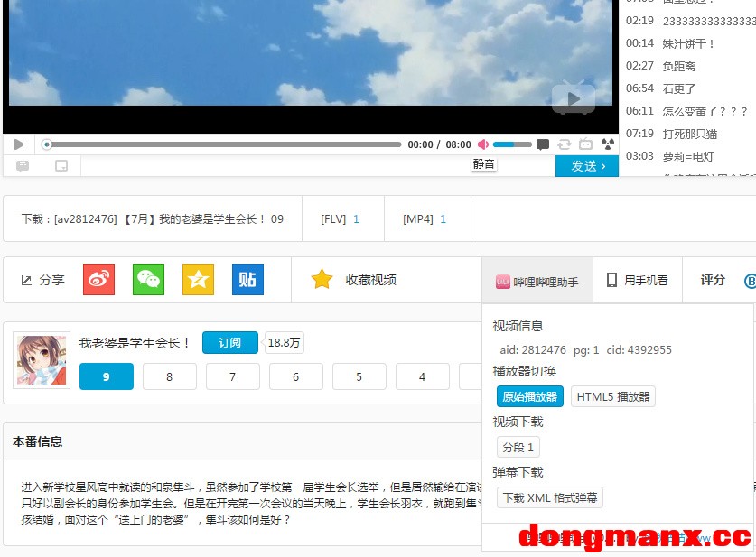Screen dimensions: 756x557
Task: Click the 订阅 subscribe button
Action: 230,343
